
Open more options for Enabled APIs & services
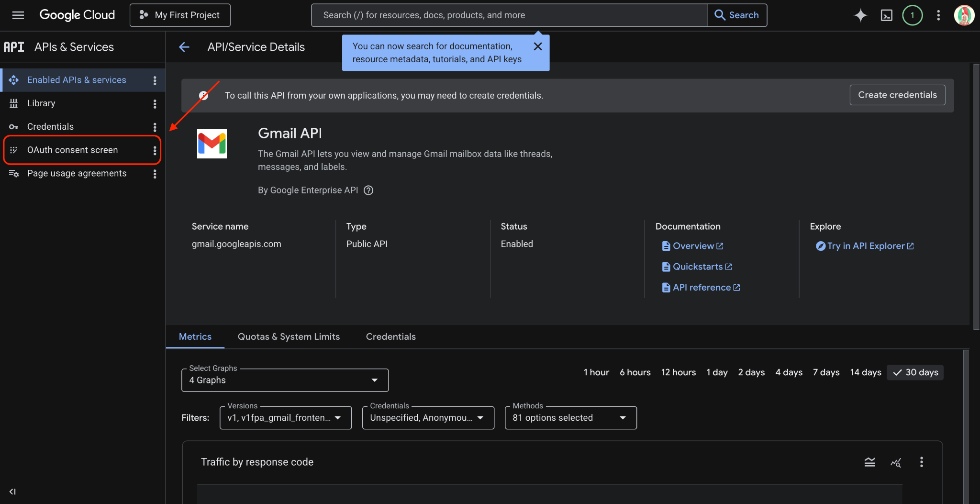pyautogui.click(x=155, y=80)
